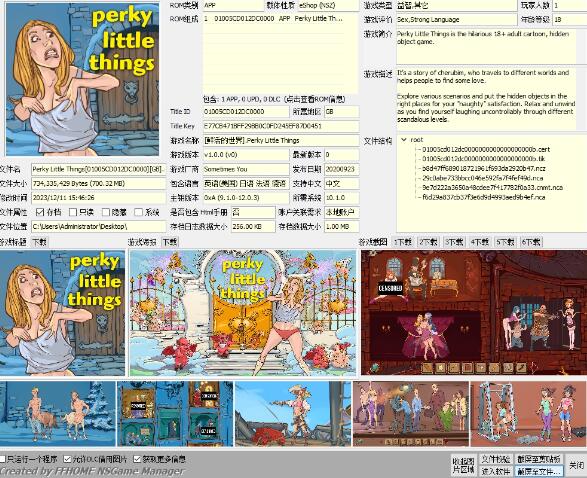Select the .cnmt.nca file in the tree
The image size is (587, 478).
pos(492,188)
